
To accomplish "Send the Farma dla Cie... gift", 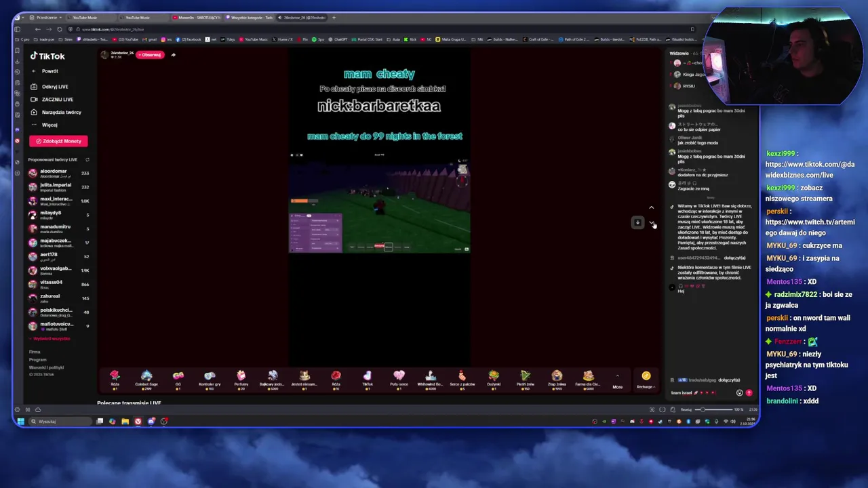I will click(x=588, y=379).
